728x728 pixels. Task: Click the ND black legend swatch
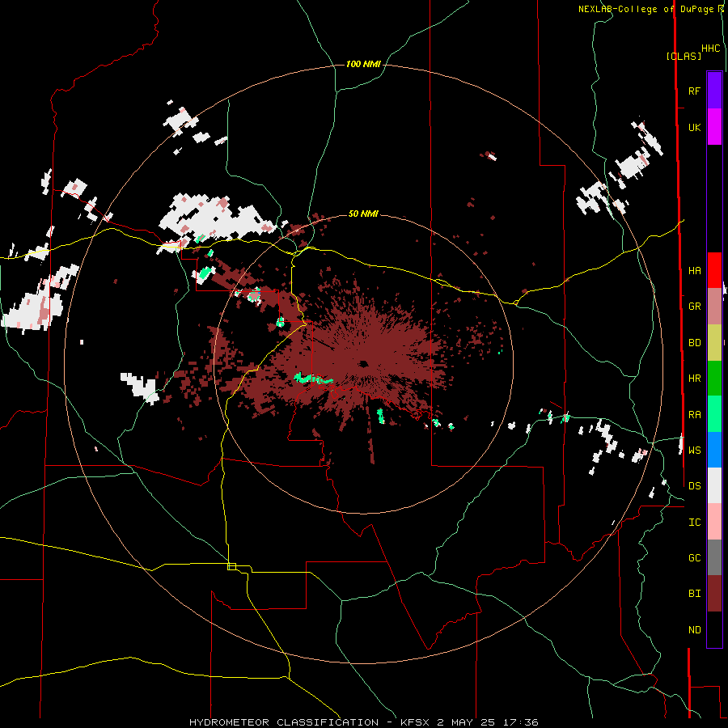pyautogui.click(x=714, y=629)
